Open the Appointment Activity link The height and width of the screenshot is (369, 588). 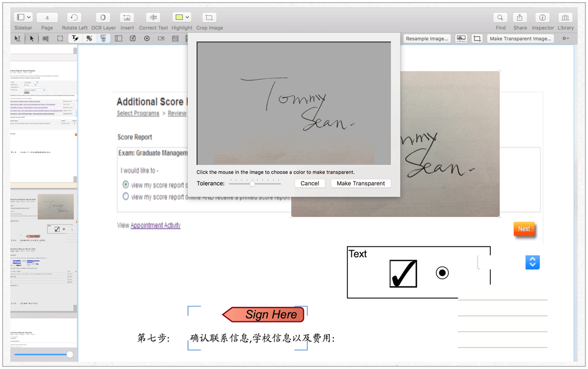pyautogui.click(x=155, y=225)
